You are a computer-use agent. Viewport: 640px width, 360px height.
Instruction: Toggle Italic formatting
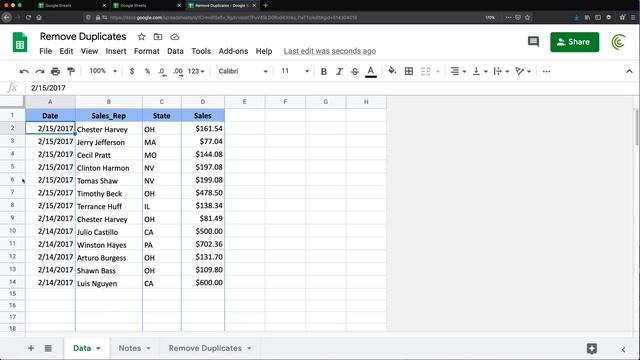[339, 71]
